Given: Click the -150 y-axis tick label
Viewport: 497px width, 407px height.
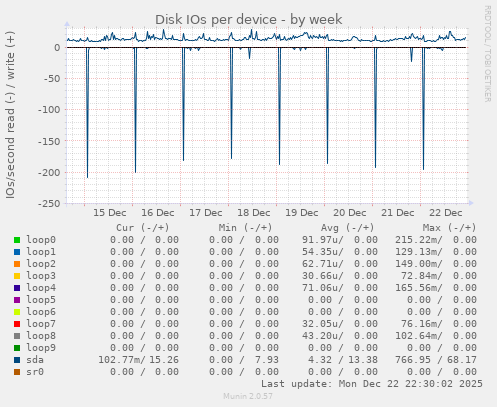Looking at the screenshot, I should point(49,141).
